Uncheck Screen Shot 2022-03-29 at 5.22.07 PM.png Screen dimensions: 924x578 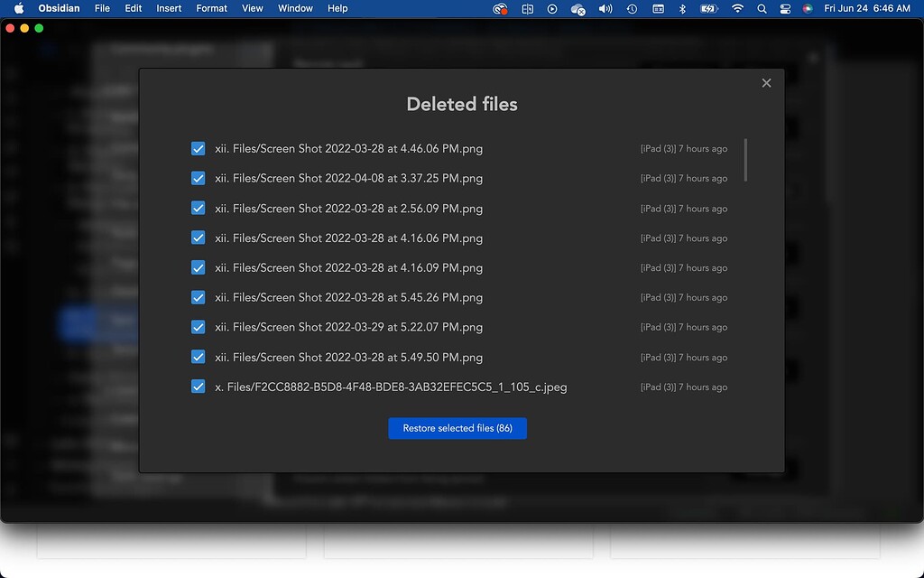click(x=198, y=327)
